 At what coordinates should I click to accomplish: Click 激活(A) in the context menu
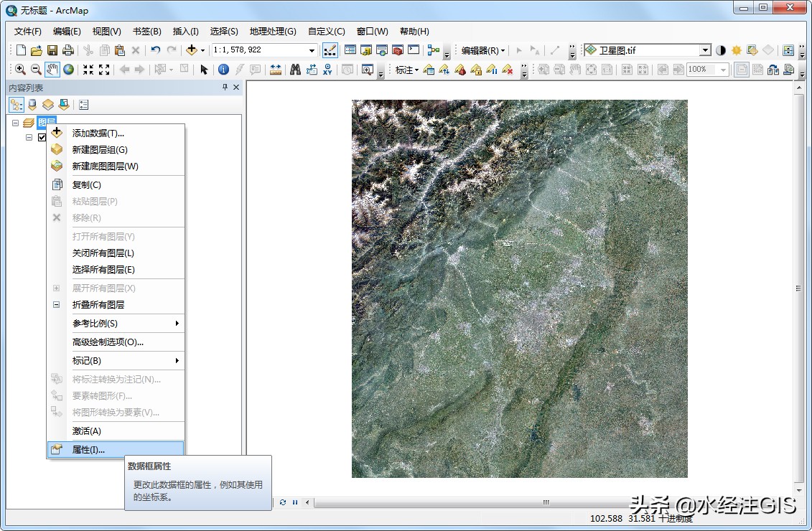116,431
